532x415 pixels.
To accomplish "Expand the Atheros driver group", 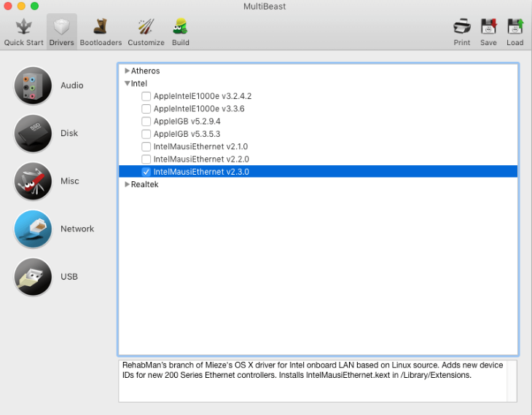I will (128, 71).
